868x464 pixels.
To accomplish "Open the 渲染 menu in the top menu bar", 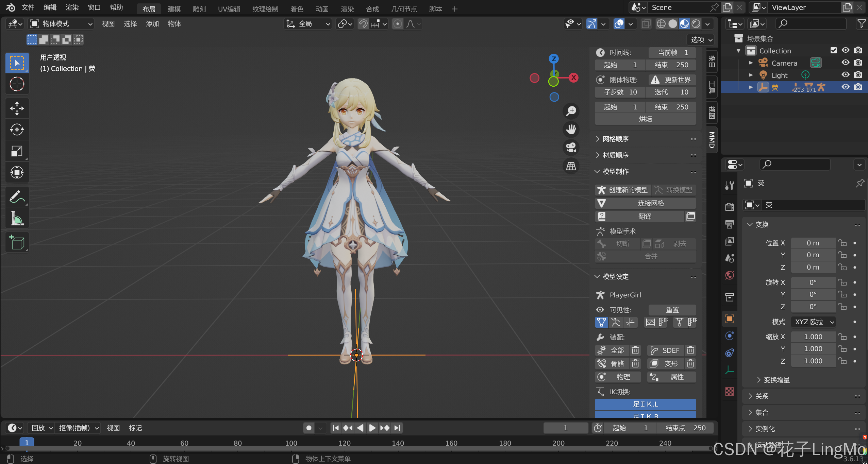I will tap(72, 7).
